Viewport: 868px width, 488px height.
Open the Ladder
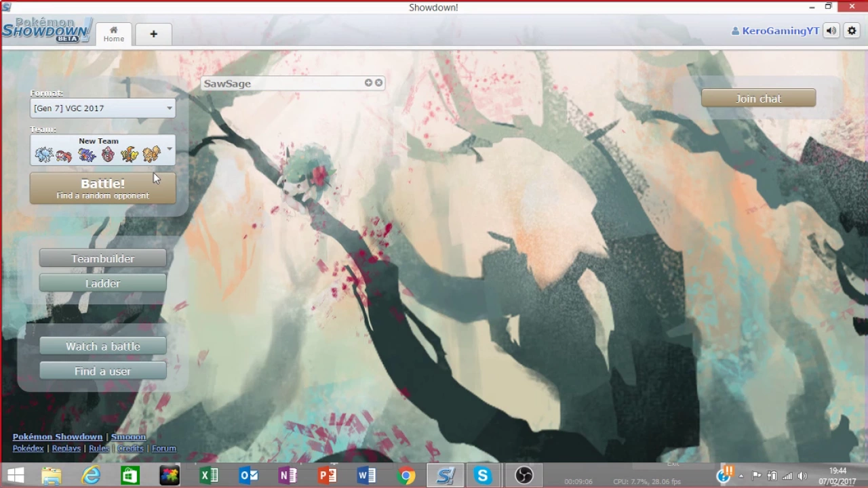(102, 283)
